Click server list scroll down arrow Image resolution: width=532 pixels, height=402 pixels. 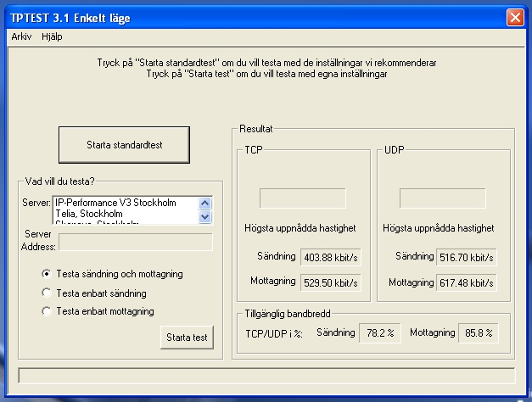[x=205, y=217]
